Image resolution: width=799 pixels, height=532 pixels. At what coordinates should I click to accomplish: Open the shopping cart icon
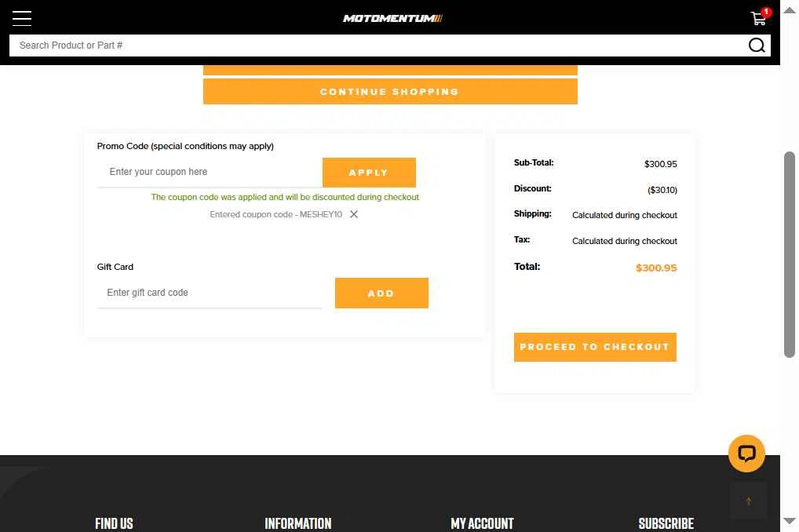[x=759, y=18]
